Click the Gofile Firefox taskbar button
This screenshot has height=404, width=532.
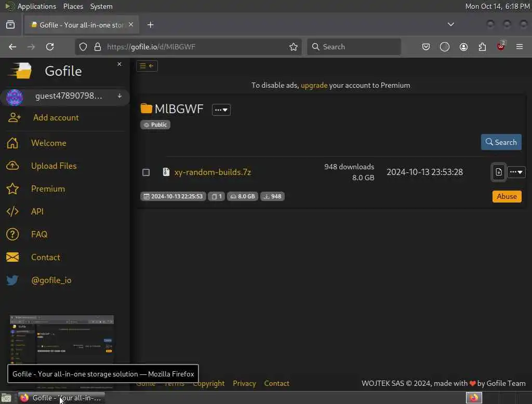point(61,398)
